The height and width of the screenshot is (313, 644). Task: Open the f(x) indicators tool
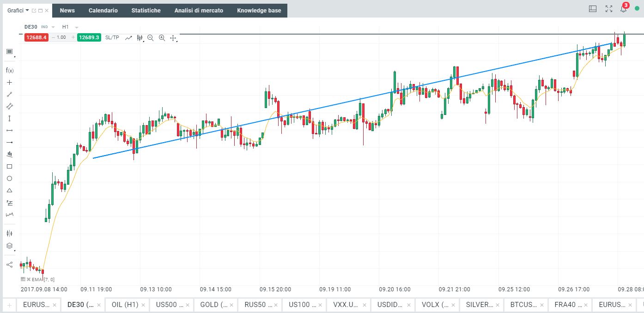(x=9, y=71)
